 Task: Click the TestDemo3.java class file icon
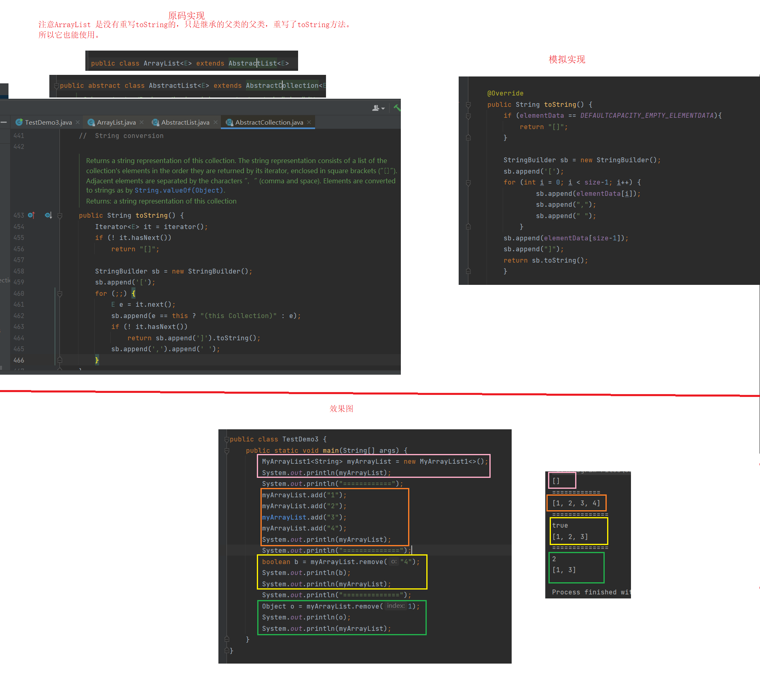pyautogui.click(x=19, y=122)
